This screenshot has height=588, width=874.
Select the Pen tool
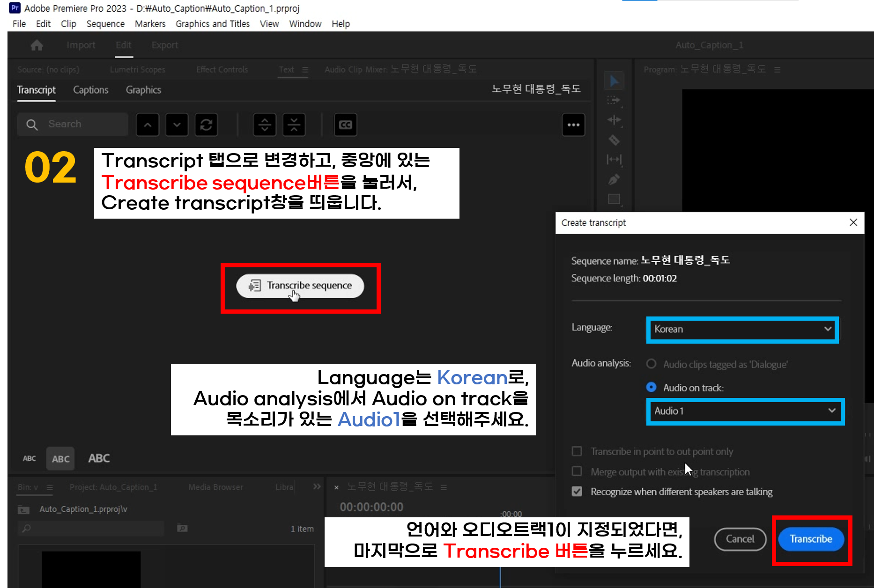[x=614, y=179]
